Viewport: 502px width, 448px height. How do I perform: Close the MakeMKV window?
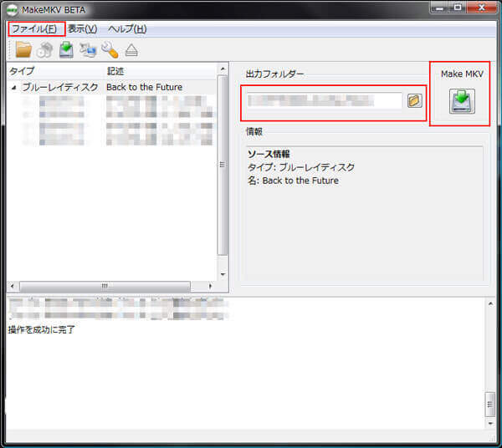pos(481,8)
